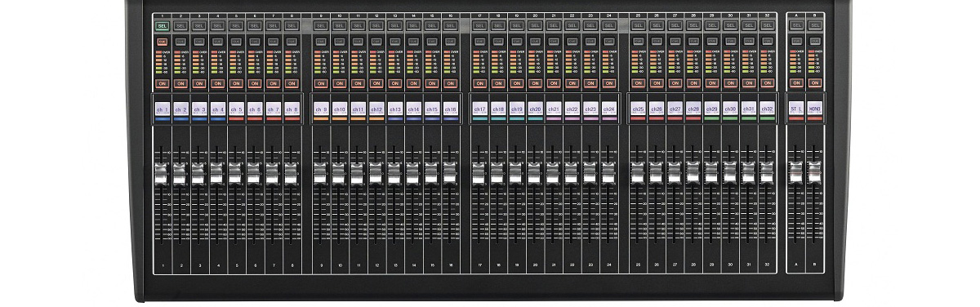Toggle CUE on channel 1

tap(162, 41)
